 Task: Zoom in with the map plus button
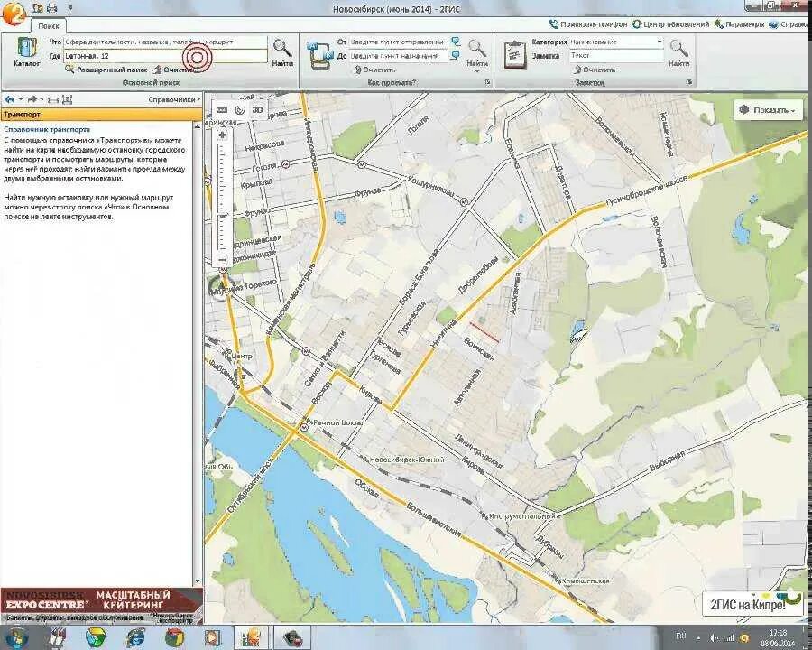tap(223, 135)
